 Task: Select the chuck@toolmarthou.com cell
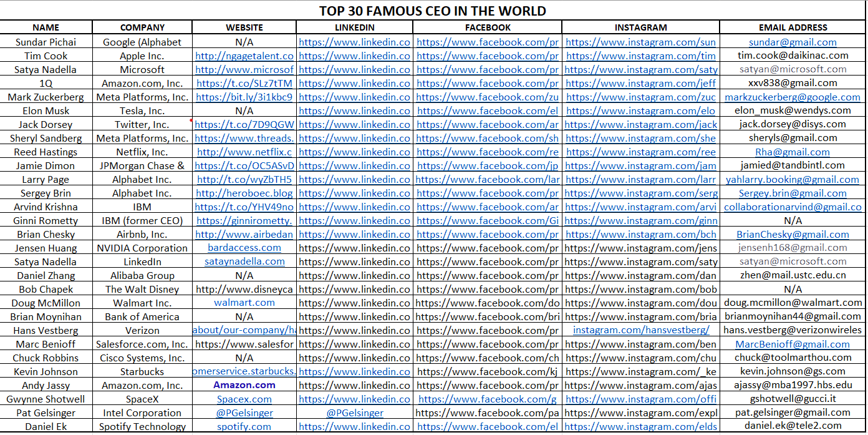point(793,358)
